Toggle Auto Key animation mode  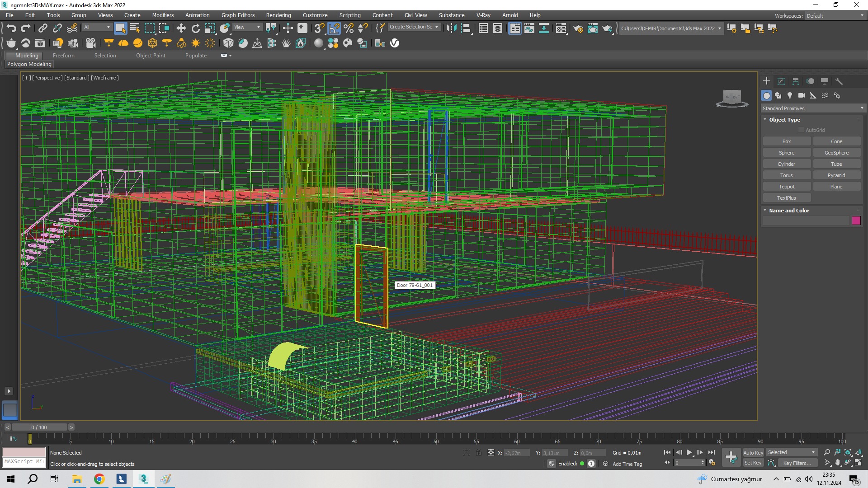[753, 453]
